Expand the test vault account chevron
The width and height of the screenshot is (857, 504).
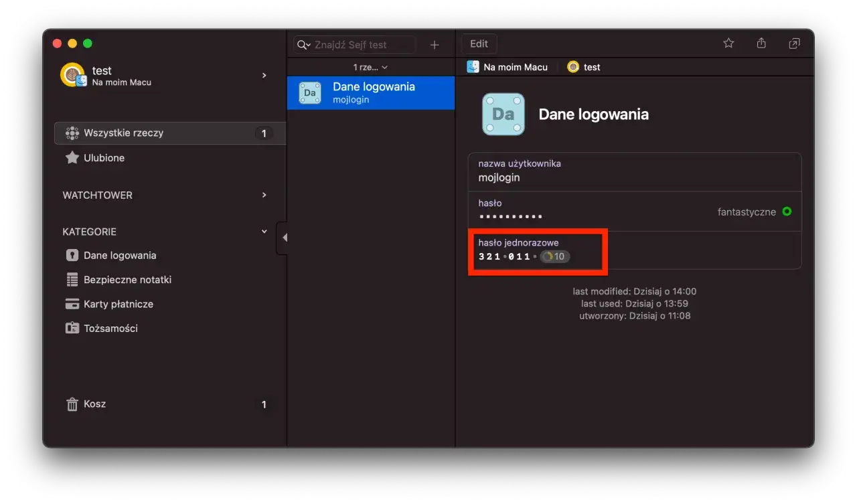point(264,76)
